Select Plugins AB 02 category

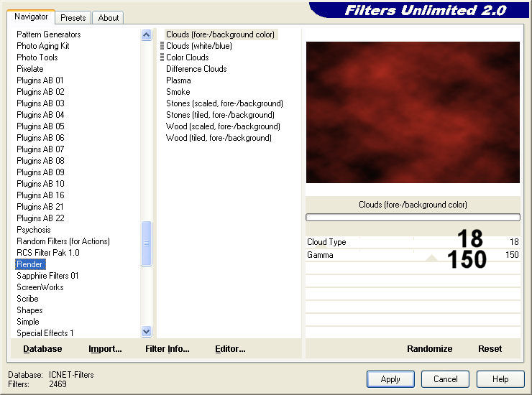pos(40,92)
